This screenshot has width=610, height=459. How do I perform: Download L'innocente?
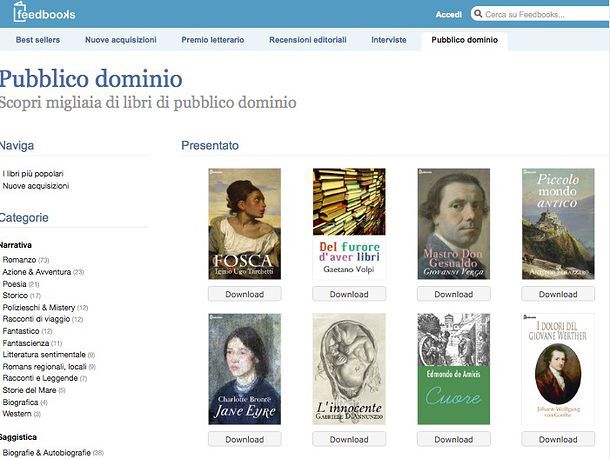click(349, 439)
